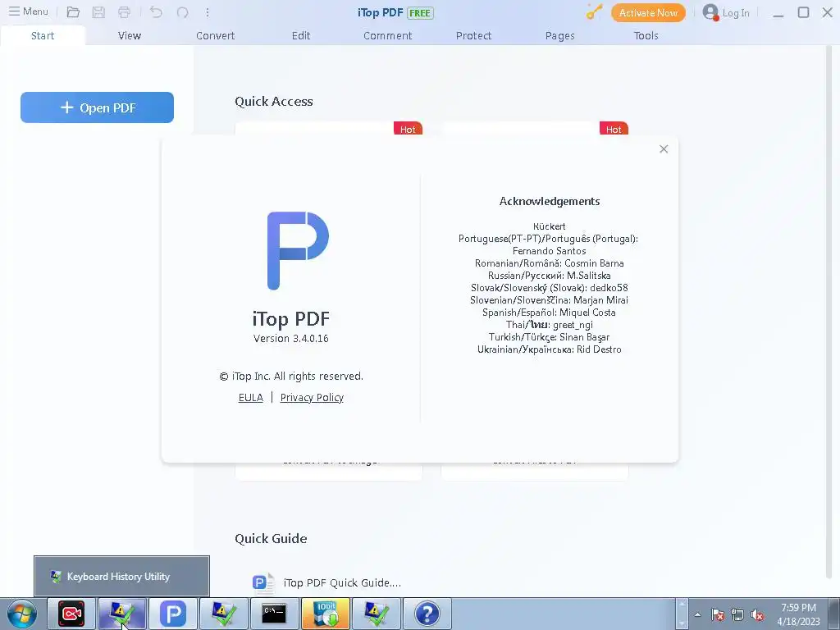Image resolution: width=840 pixels, height=630 pixels.
Task: Close the About iTop PDF dialog
Action: [x=664, y=149]
